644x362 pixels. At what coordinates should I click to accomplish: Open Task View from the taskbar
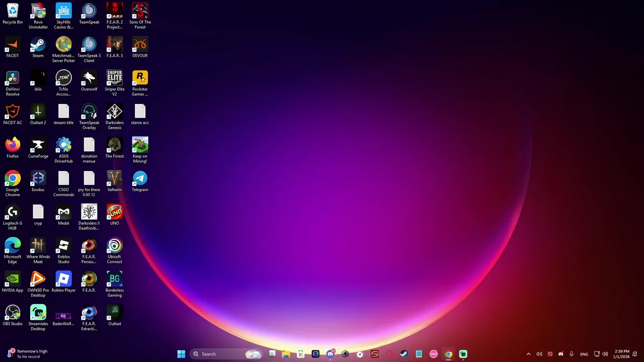pyautogui.click(x=272, y=354)
